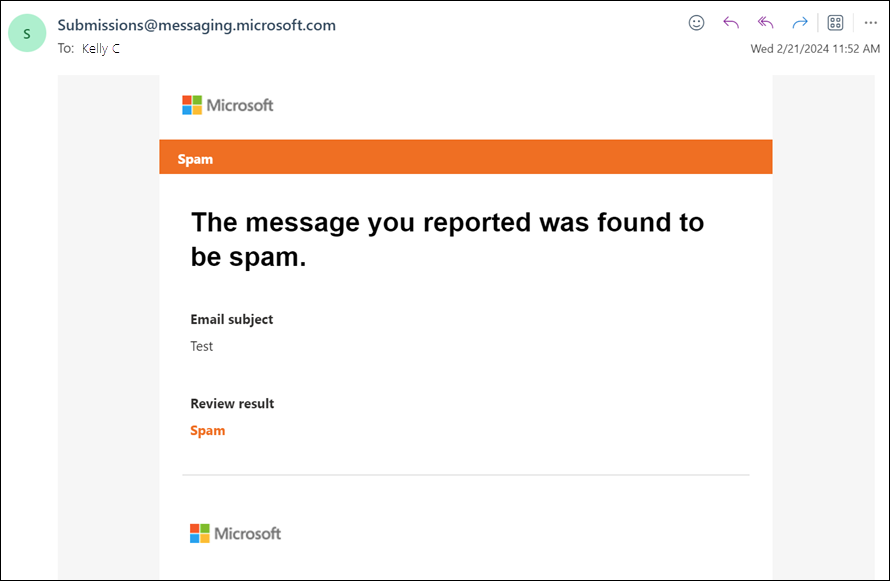Screen dimensions: 890x581
Task: Click the Reply All arrow icon
Action: pos(765,23)
